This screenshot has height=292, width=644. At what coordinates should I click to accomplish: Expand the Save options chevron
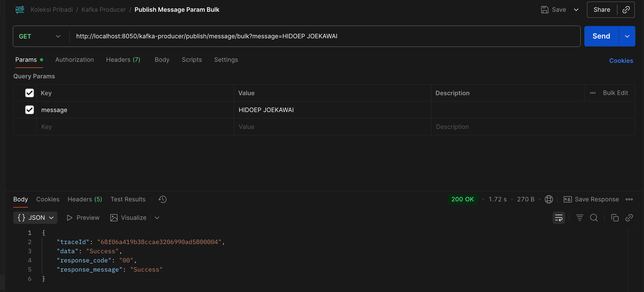click(x=576, y=10)
